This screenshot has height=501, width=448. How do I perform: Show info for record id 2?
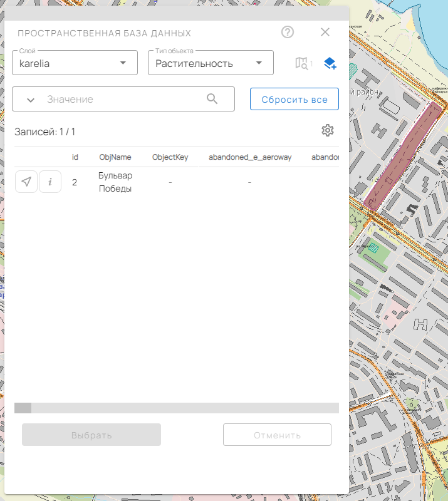tap(50, 182)
